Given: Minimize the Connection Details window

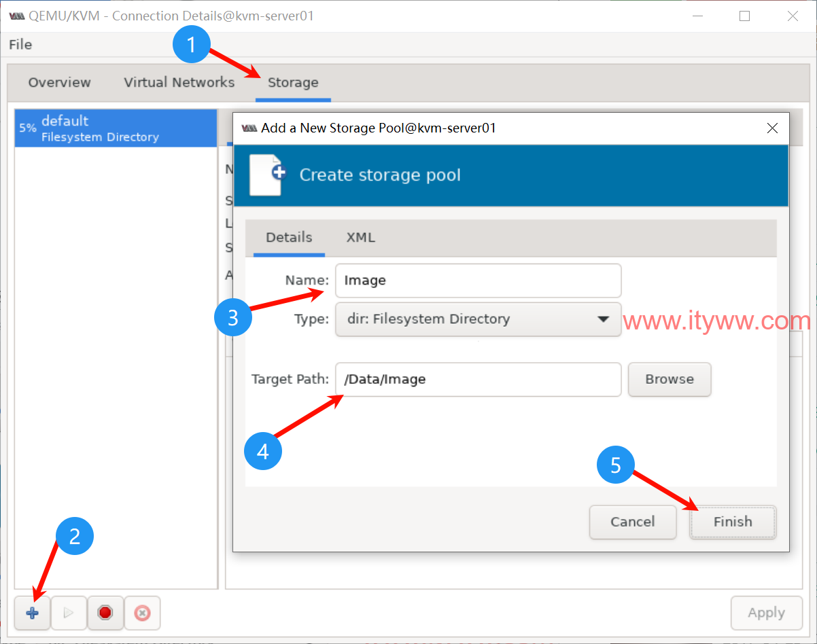Looking at the screenshot, I should [x=697, y=16].
